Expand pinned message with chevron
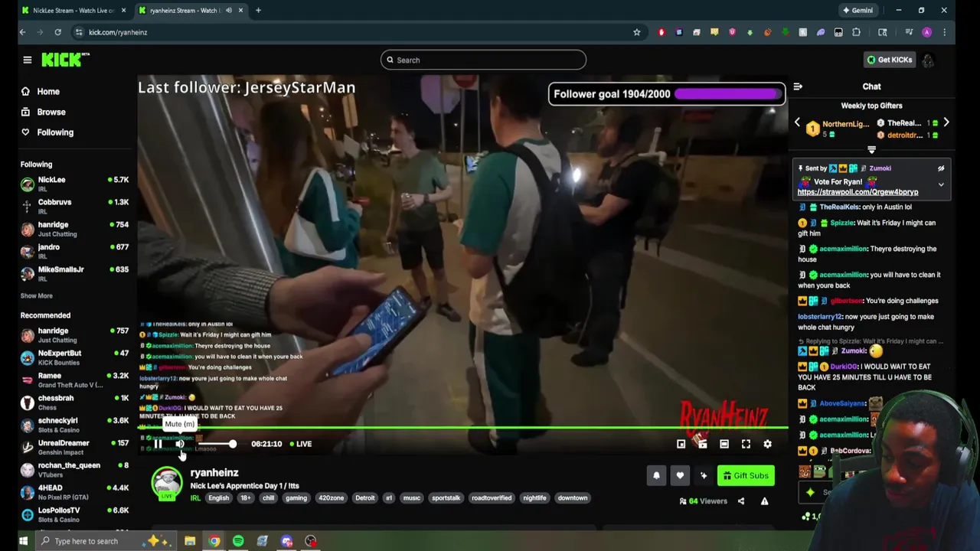 click(941, 184)
